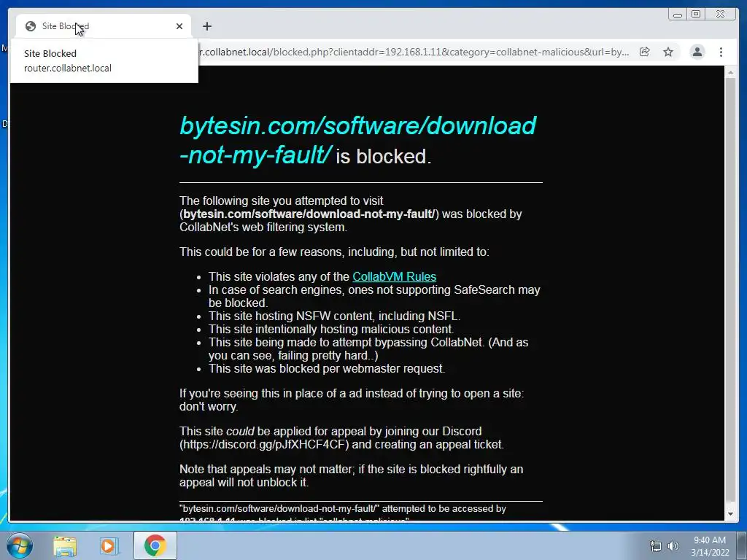747x560 pixels.
Task: Open the CollabVM Rules link
Action: coord(394,276)
